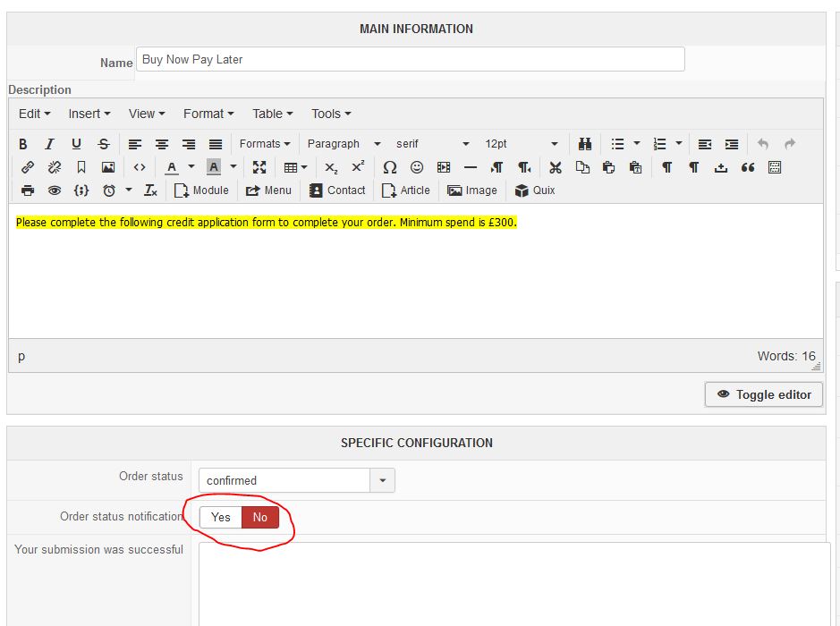Insert a numbered list
The height and width of the screenshot is (626, 840).
coord(659,144)
